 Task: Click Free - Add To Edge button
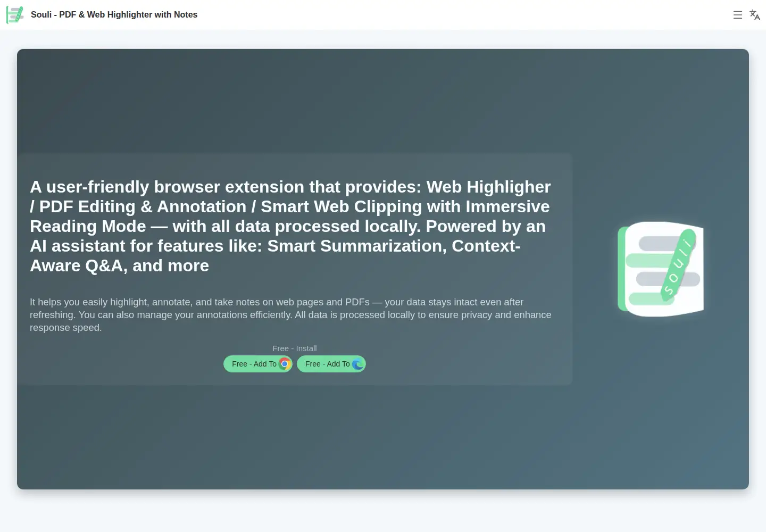(331, 364)
